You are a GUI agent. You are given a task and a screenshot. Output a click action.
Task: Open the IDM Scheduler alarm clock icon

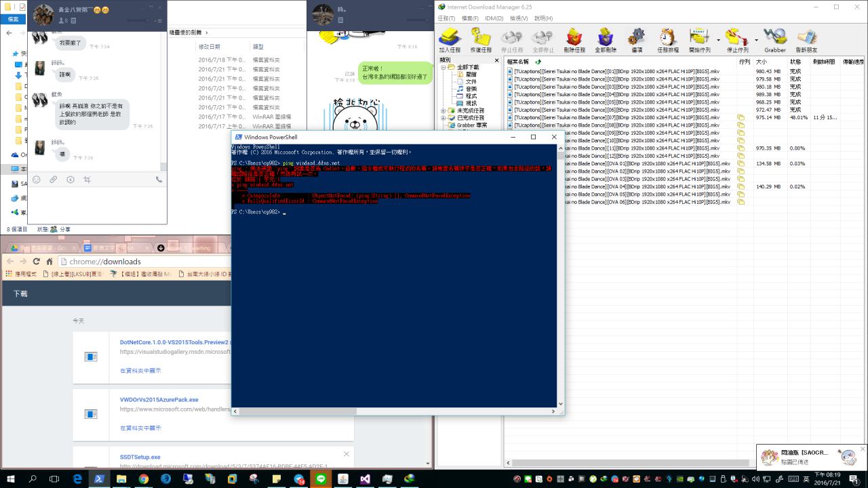[667, 39]
